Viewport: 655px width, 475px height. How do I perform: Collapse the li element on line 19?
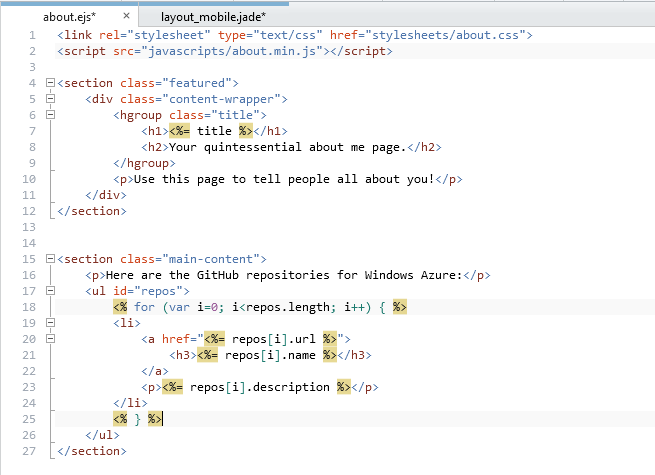coord(50,323)
